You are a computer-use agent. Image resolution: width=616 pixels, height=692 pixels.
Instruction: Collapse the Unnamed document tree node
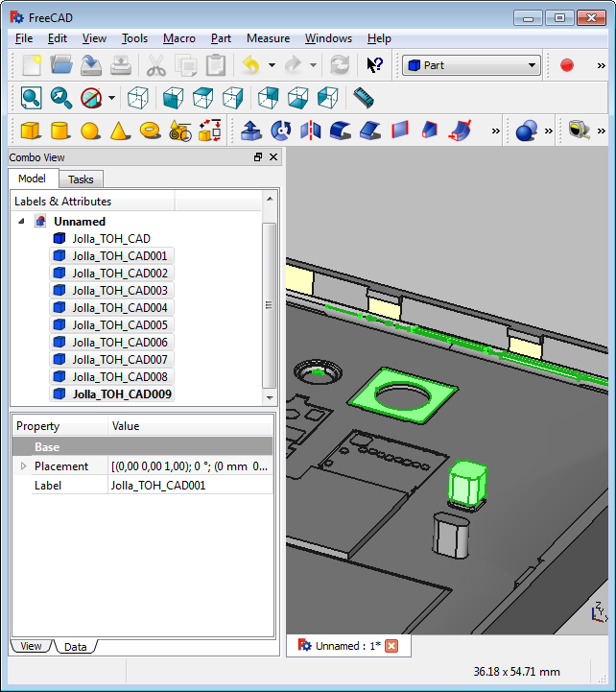point(21,221)
